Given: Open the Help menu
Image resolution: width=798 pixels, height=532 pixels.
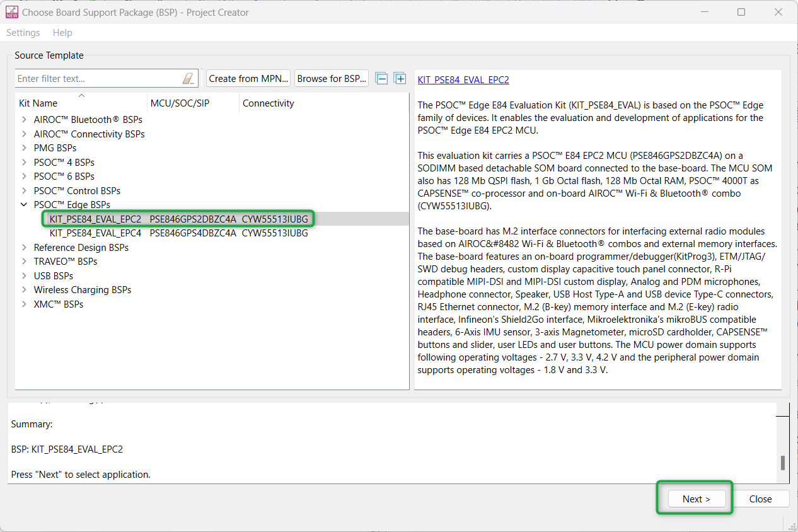Looking at the screenshot, I should pyautogui.click(x=62, y=33).
